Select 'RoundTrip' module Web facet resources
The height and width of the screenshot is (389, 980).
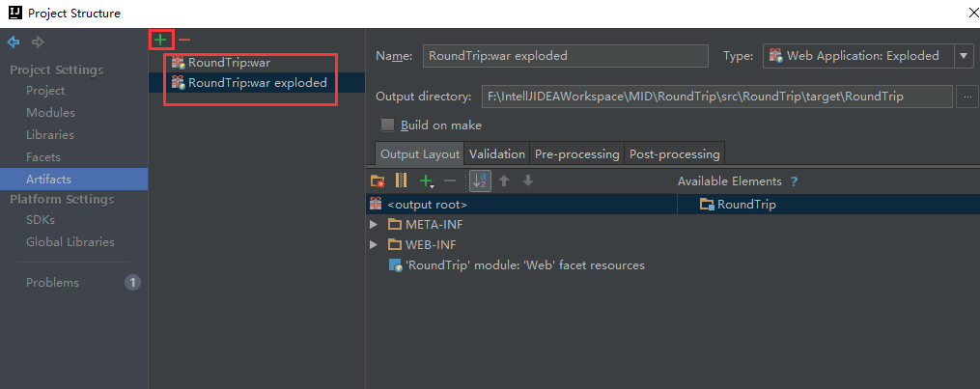517,265
